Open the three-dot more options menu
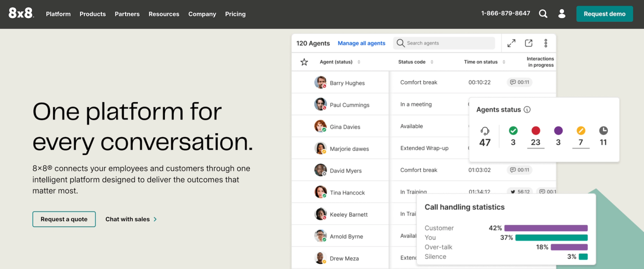644x269 pixels. point(546,43)
